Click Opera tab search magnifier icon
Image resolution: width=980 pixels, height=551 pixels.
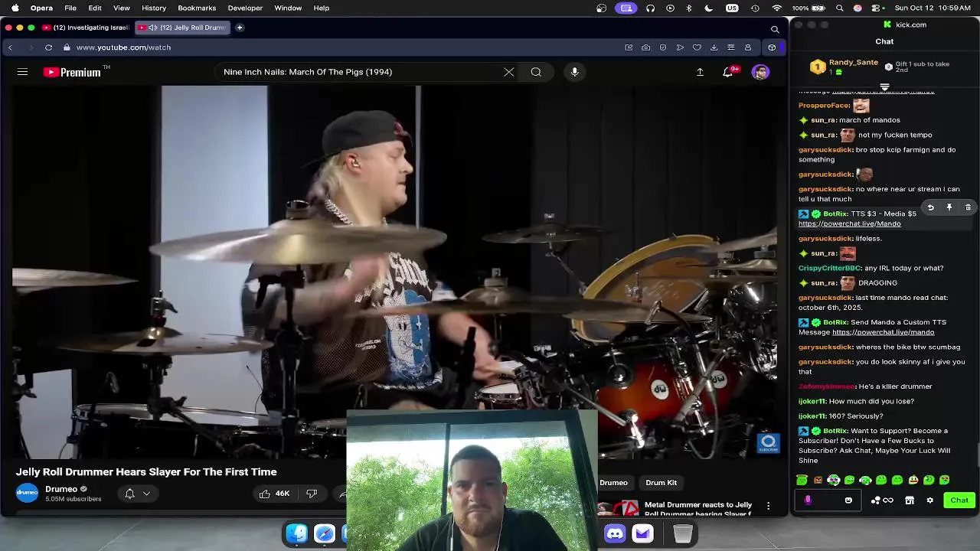(775, 29)
